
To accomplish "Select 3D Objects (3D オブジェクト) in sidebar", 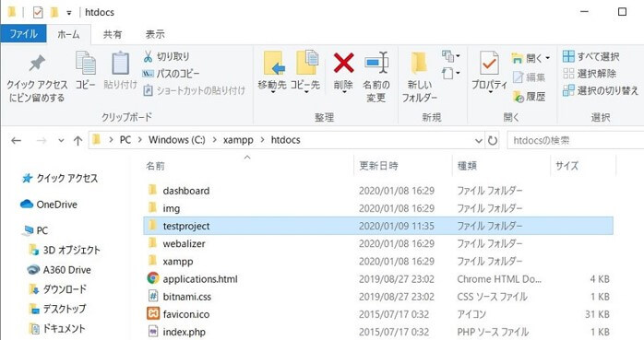I will 65,250.
